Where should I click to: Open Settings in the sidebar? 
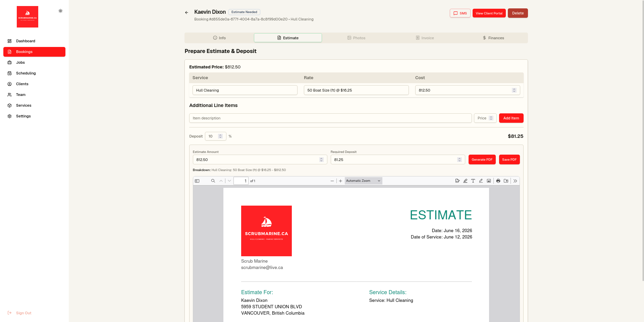pos(34,116)
